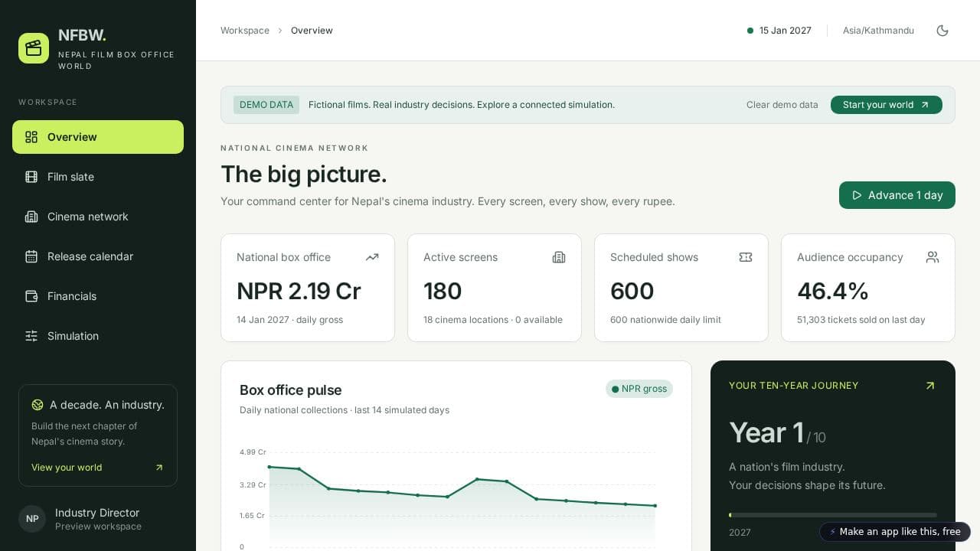
Task: Navigate to Financials in the sidebar
Action: coord(98,296)
